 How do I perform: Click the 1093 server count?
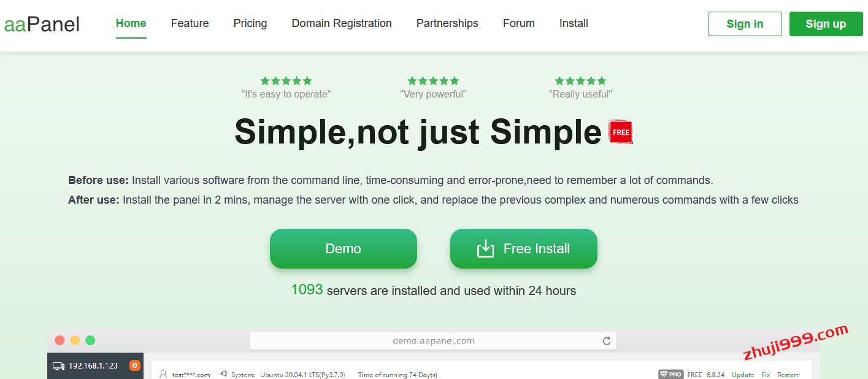coord(307,289)
